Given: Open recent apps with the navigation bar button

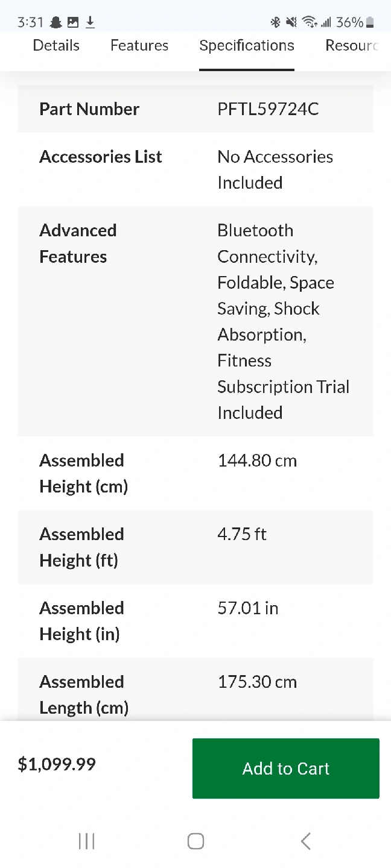Looking at the screenshot, I should (86, 841).
